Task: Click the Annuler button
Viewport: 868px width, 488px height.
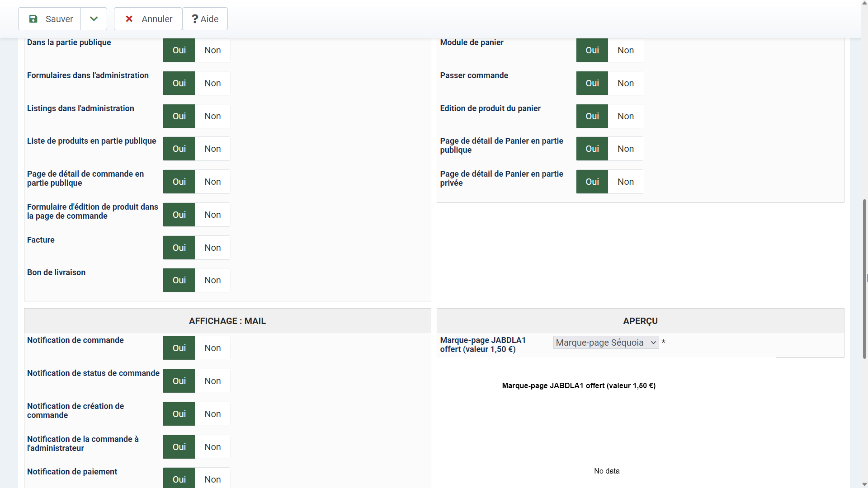Action: [148, 19]
